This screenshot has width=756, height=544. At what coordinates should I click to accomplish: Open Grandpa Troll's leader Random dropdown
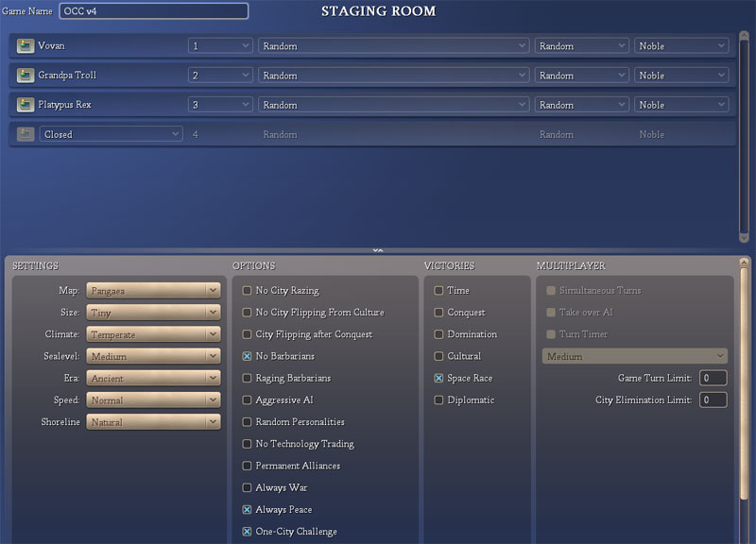(x=581, y=76)
